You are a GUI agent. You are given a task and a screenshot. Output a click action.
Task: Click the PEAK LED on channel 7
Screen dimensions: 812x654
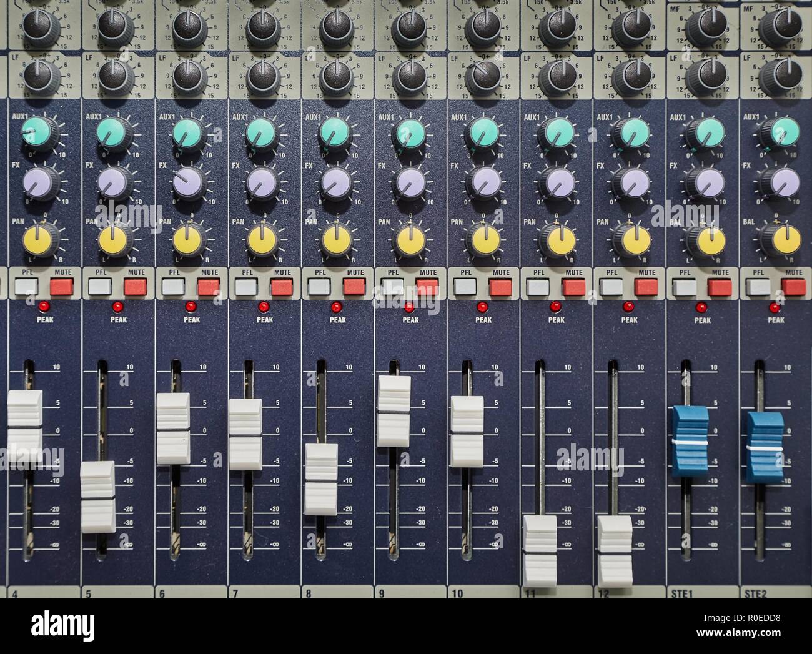tap(263, 307)
